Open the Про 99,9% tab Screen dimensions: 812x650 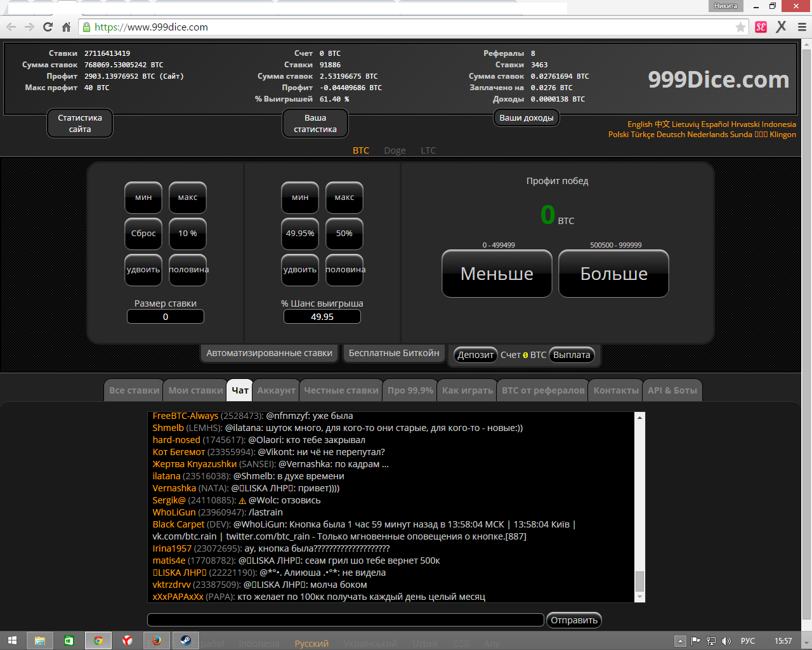[410, 390]
